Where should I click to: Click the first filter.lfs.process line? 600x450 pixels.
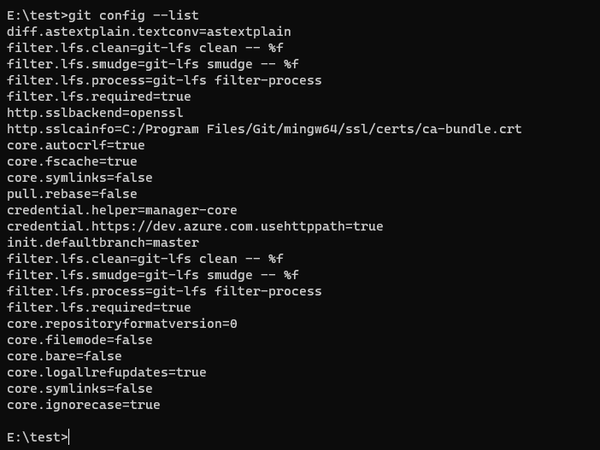click(164, 80)
